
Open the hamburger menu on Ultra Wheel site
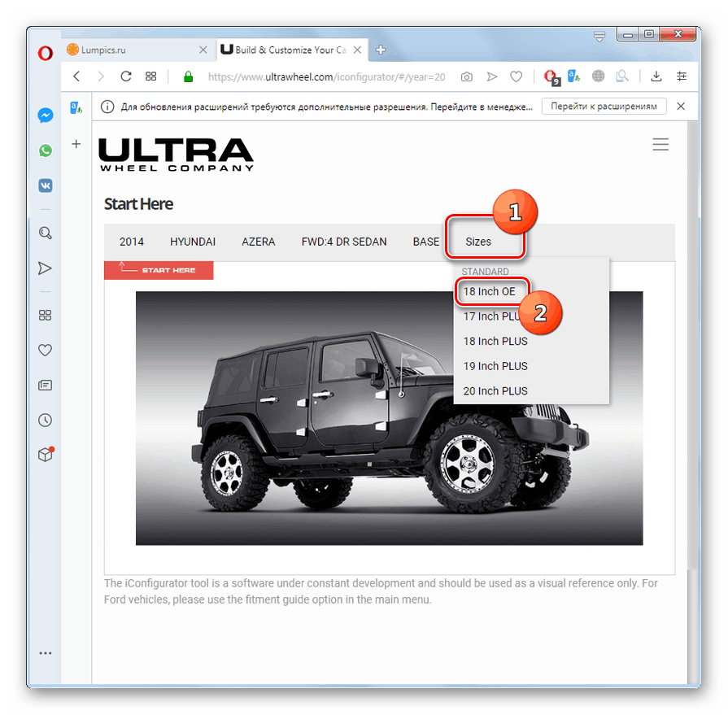click(660, 144)
